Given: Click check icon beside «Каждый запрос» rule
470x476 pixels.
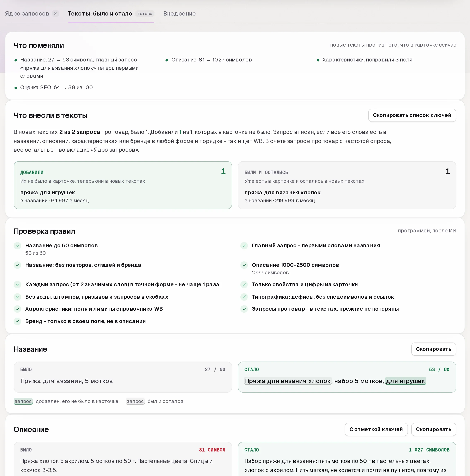Looking at the screenshot, I should coord(18,284).
